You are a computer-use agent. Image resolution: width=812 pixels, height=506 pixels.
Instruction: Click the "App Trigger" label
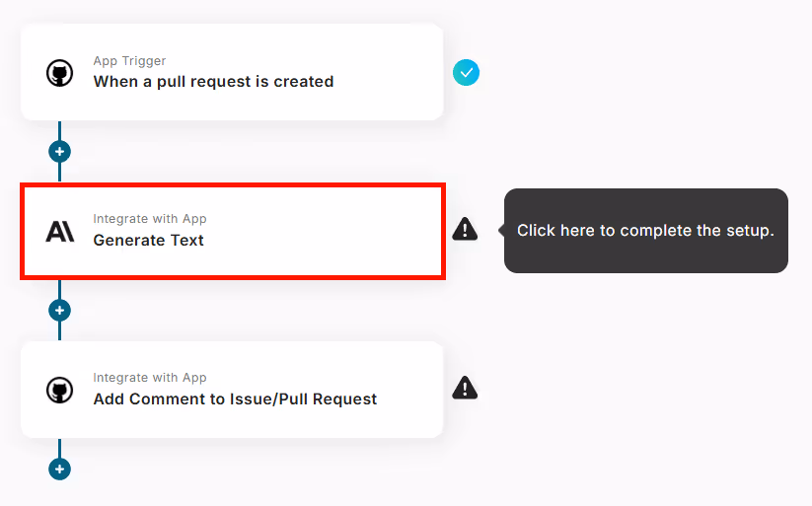[x=129, y=60]
